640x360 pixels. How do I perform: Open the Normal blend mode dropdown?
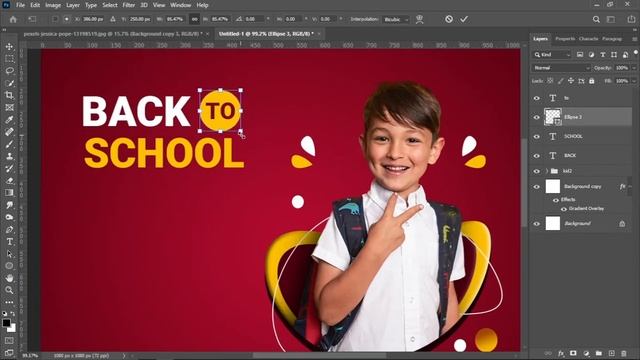561,68
